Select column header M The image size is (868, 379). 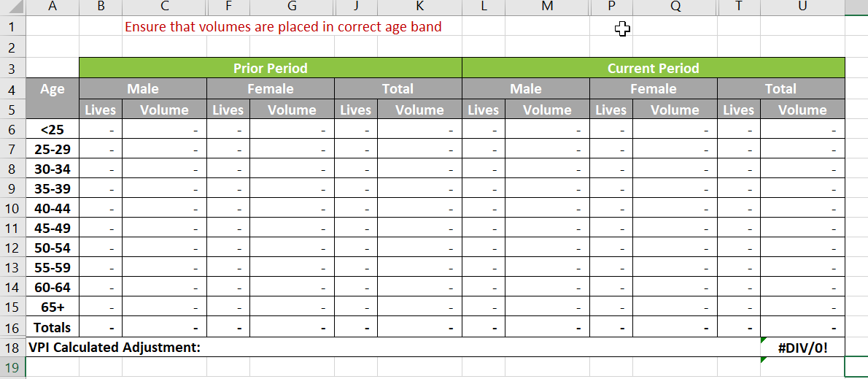(547, 7)
